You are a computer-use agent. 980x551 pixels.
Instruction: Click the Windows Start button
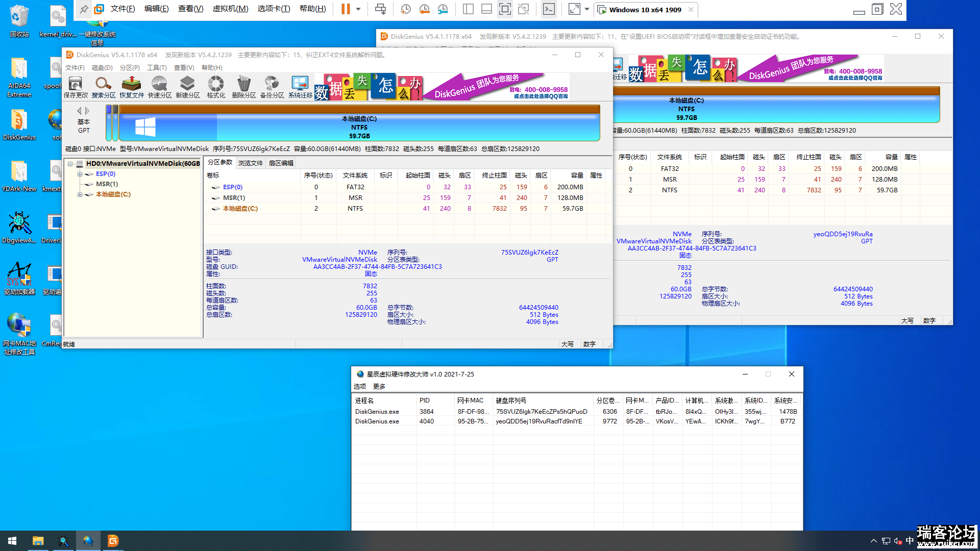(12, 541)
